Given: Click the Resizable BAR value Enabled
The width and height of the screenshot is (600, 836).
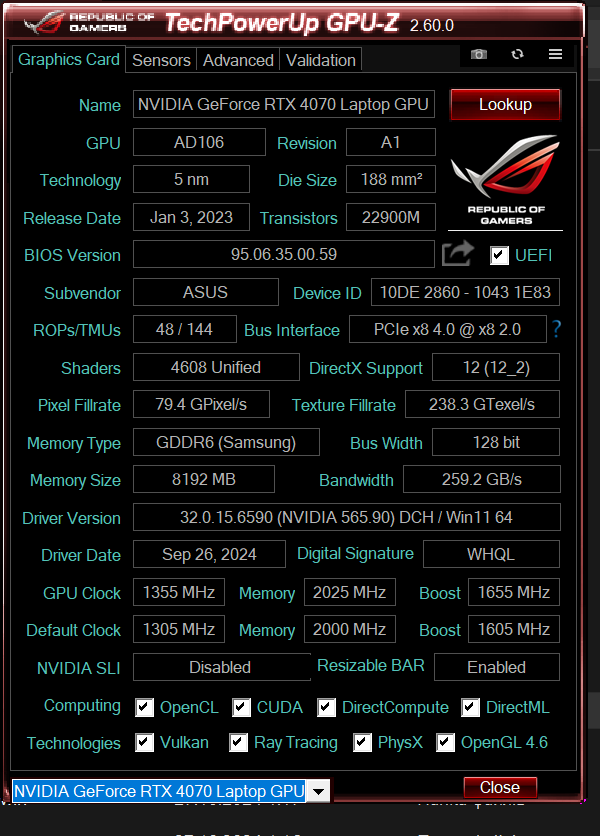Looking at the screenshot, I should tap(497, 667).
